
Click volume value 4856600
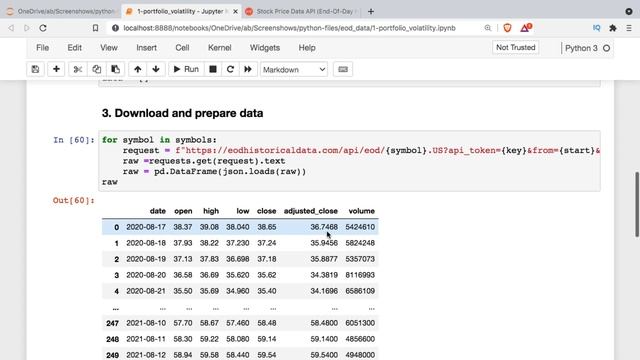click(360, 339)
